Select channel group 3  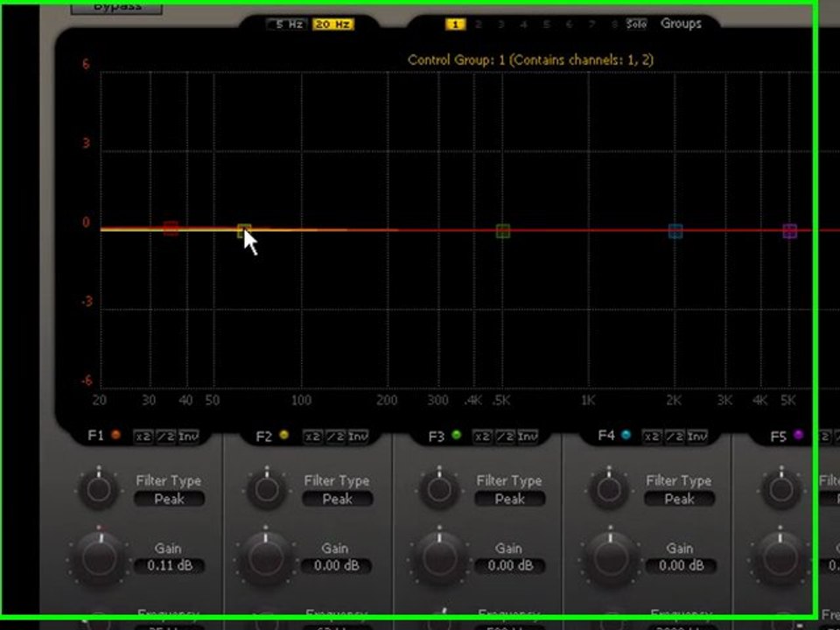click(501, 24)
